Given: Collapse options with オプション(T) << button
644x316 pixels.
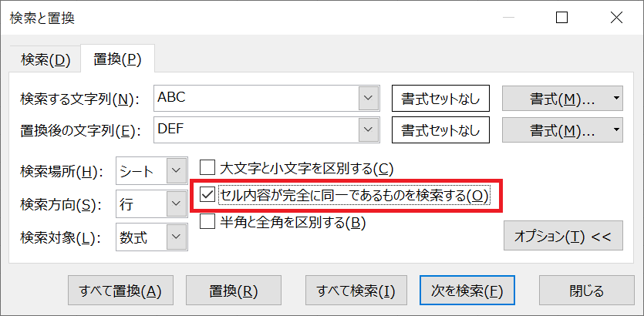Looking at the screenshot, I should point(562,237).
